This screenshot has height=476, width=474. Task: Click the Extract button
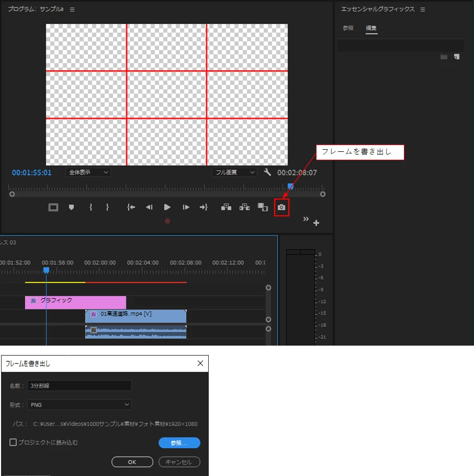[244, 207]
